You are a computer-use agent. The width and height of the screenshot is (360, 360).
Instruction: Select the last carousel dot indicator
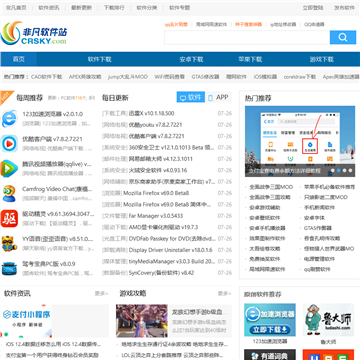350,170
